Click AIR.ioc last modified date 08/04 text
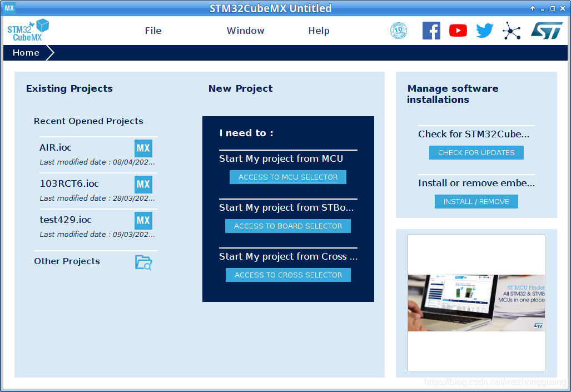 pyautogui.click(x=97, y=162)
